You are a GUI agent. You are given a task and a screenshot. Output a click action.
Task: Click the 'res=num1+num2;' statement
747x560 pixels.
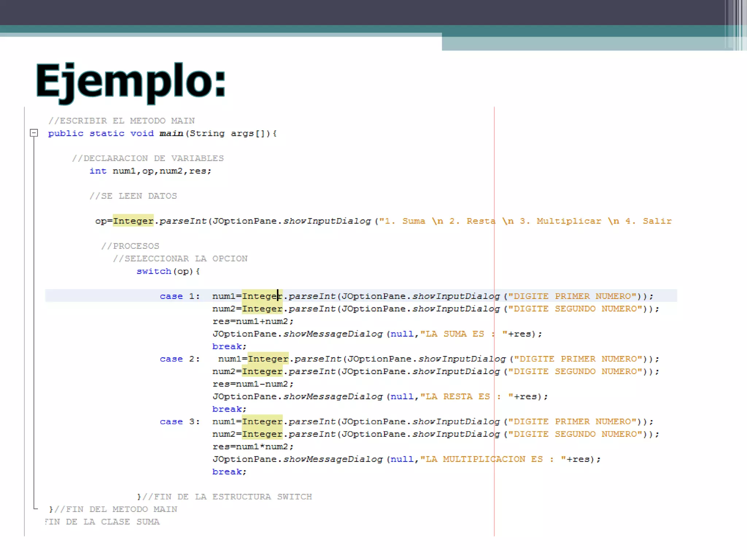click(253, 321)
